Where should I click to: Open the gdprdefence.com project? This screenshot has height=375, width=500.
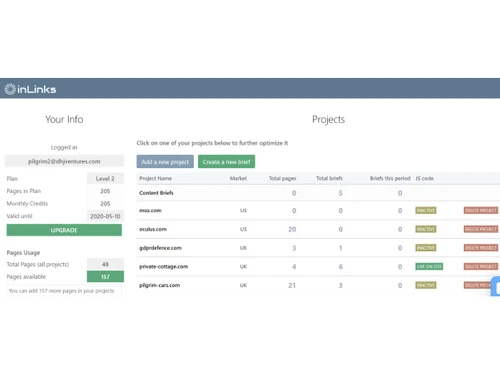(160, 248)
